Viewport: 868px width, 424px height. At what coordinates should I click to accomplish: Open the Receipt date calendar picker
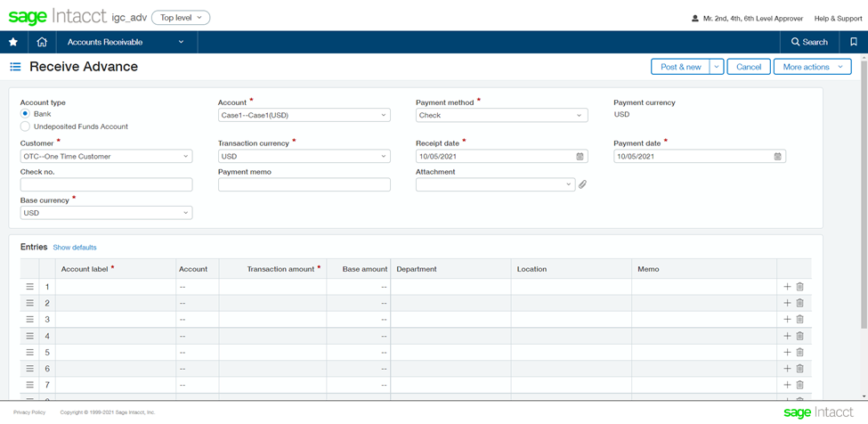tap(580, 157)
